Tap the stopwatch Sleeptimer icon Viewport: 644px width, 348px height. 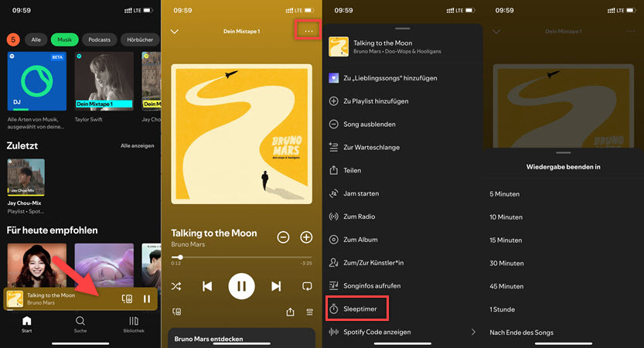pos(333,309)
